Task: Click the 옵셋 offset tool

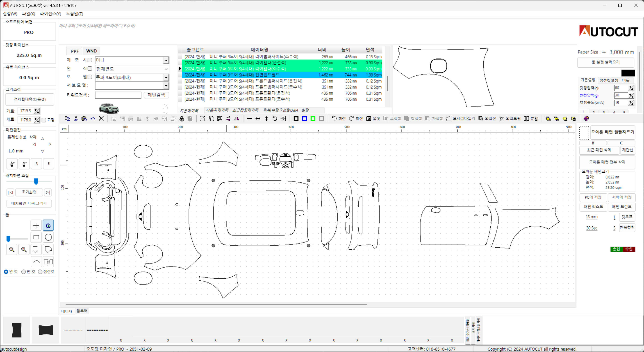Action: point(373,118)
